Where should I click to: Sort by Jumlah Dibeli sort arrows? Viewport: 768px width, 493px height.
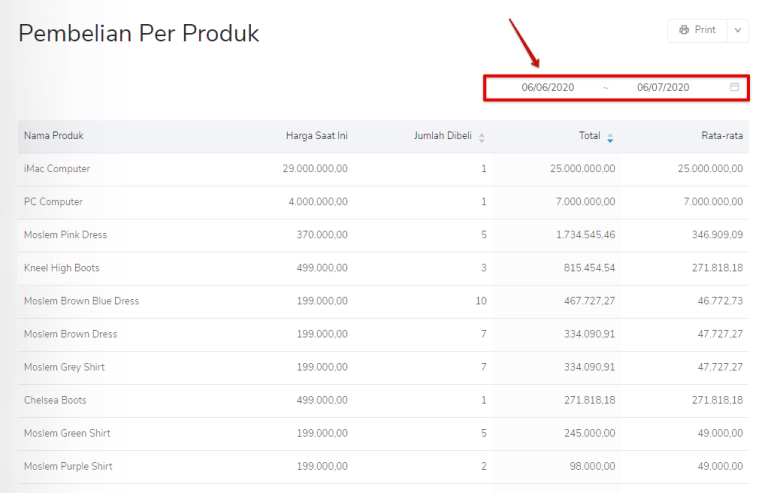point(481,137)
